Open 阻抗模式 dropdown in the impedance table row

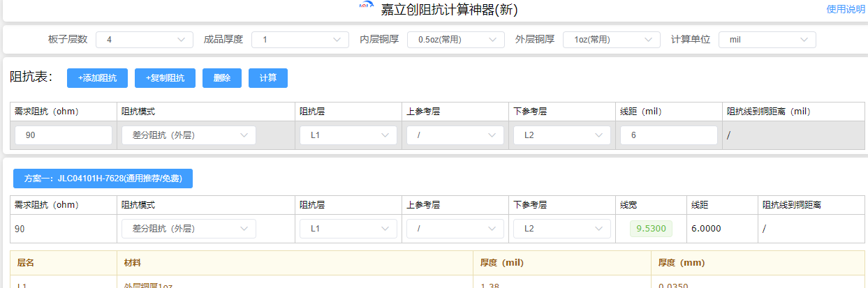tap(189, 135)
